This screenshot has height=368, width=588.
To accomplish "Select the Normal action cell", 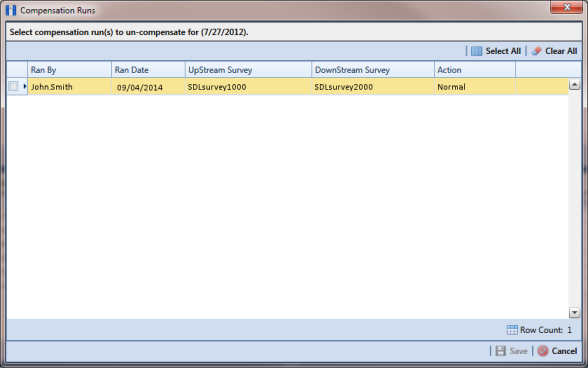I will point(475,87).
